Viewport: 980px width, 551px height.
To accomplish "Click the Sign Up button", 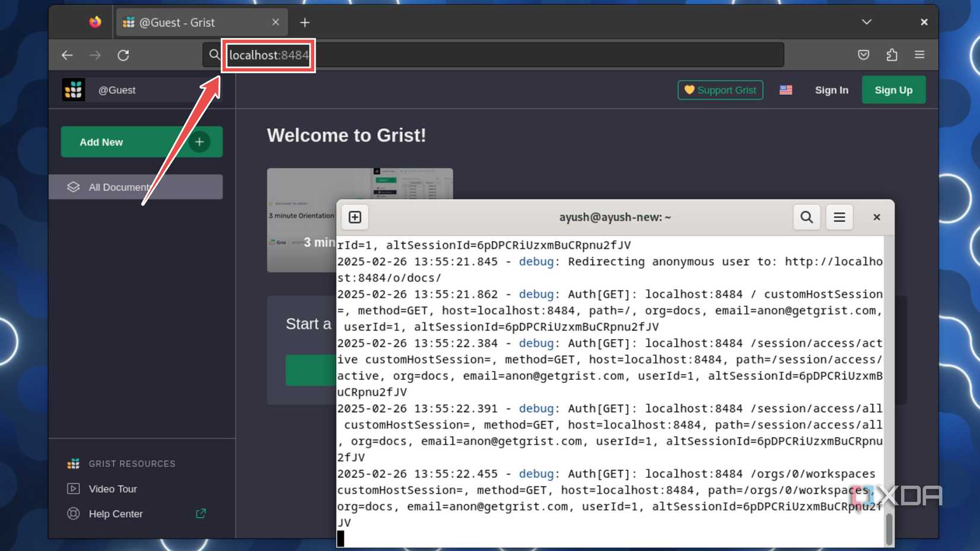I will [893, 90].
